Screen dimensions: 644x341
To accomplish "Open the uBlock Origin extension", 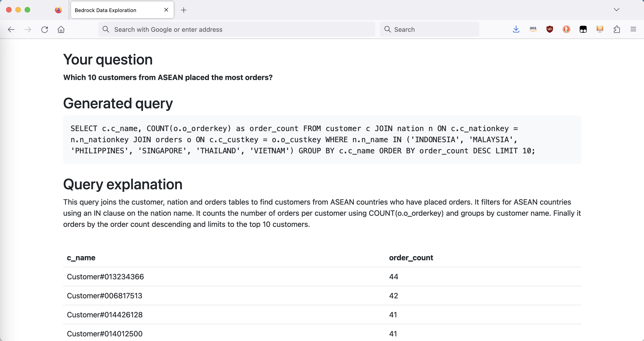I will click(550, 29).
